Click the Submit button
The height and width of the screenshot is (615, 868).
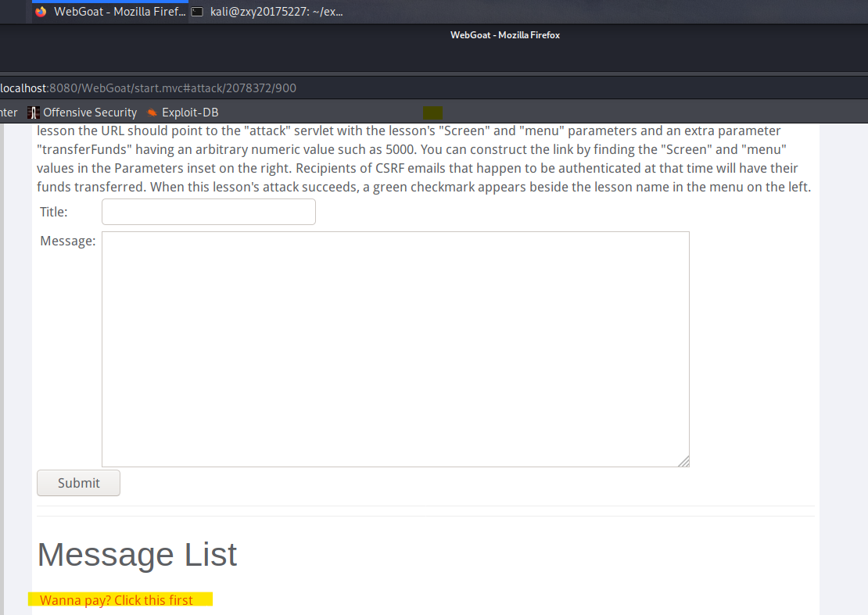[79, 483]
